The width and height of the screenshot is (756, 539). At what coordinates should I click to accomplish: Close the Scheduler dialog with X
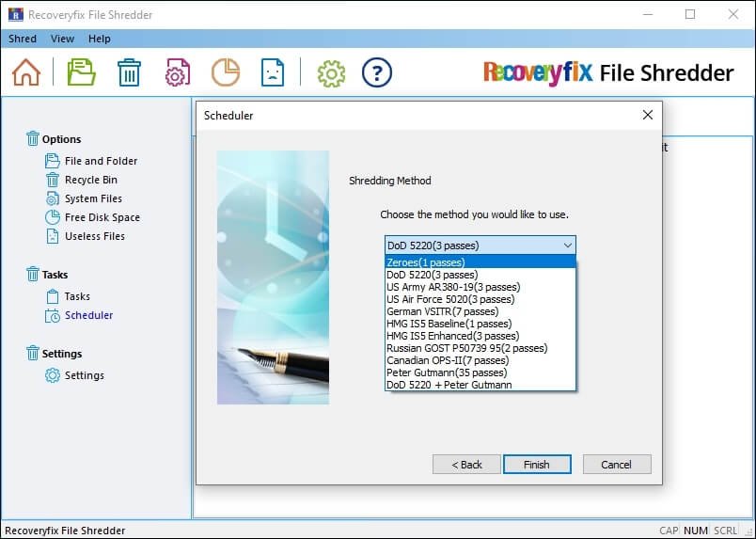pos(647,115)
